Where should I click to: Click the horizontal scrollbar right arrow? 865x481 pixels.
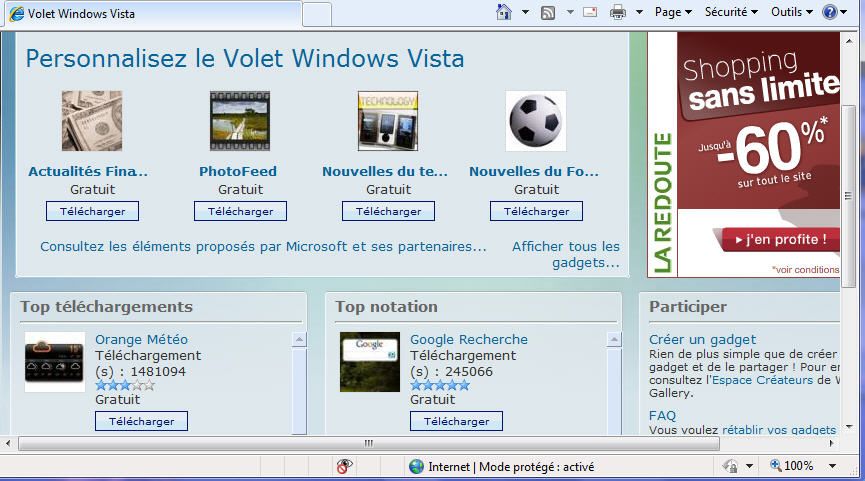click(831, 443)
